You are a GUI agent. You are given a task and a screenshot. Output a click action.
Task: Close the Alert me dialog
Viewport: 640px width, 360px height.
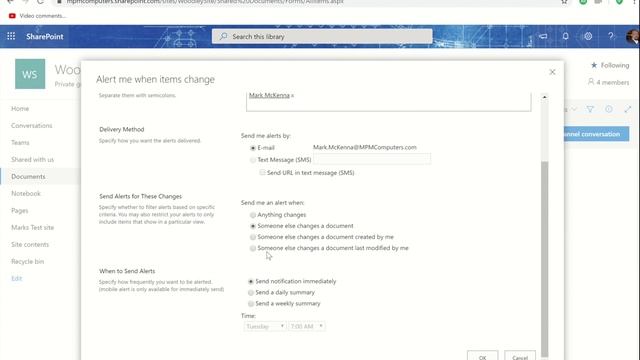point(552,72)
